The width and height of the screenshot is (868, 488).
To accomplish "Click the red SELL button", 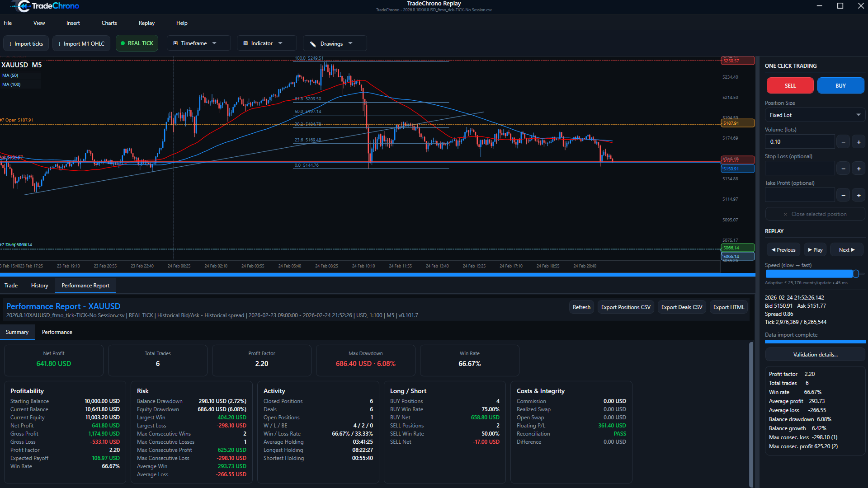I will tap(790, 85).
